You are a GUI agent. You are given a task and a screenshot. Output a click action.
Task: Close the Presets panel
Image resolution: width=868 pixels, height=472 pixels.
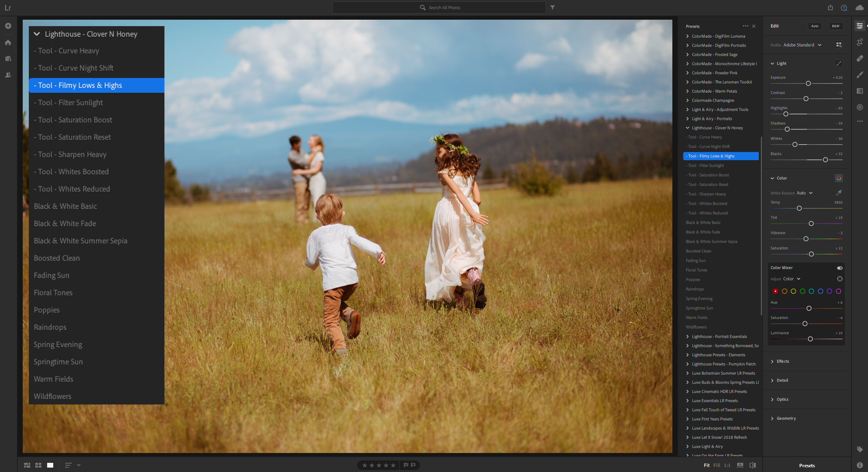[x=754, y=26]
